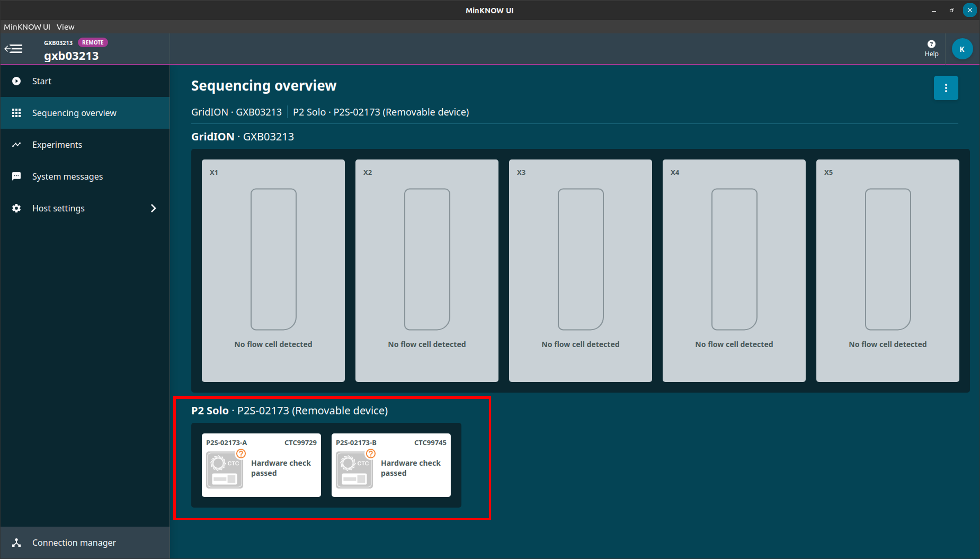Screen dimensions: 980x559
Task: Select the X2 flow cell position
Action: (427, 271)
